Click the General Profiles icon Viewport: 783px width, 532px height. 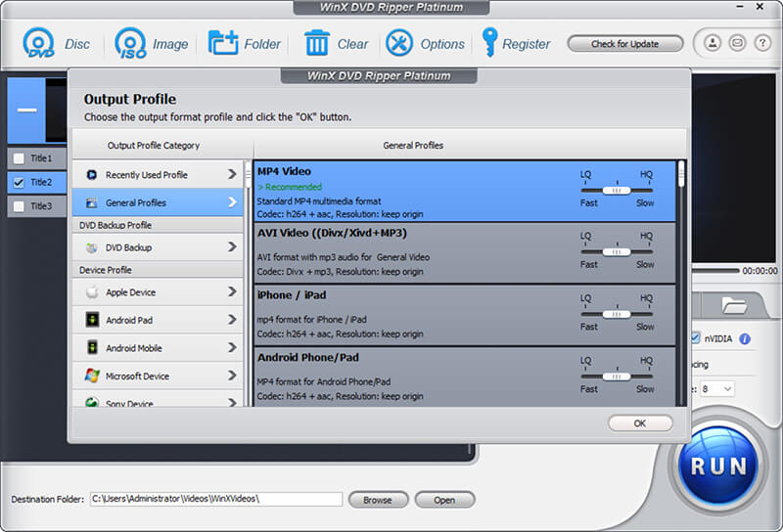click(x=92, y=202)
